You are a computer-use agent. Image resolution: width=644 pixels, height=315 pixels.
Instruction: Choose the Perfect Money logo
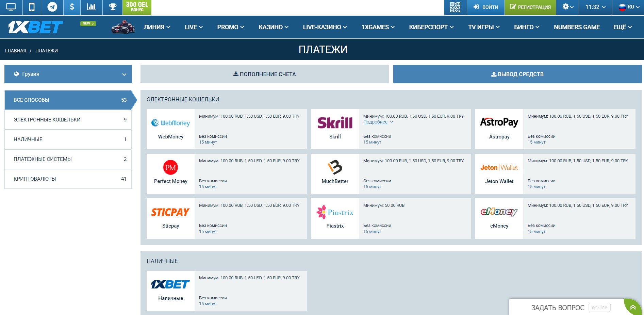click(x=170, y=167)
